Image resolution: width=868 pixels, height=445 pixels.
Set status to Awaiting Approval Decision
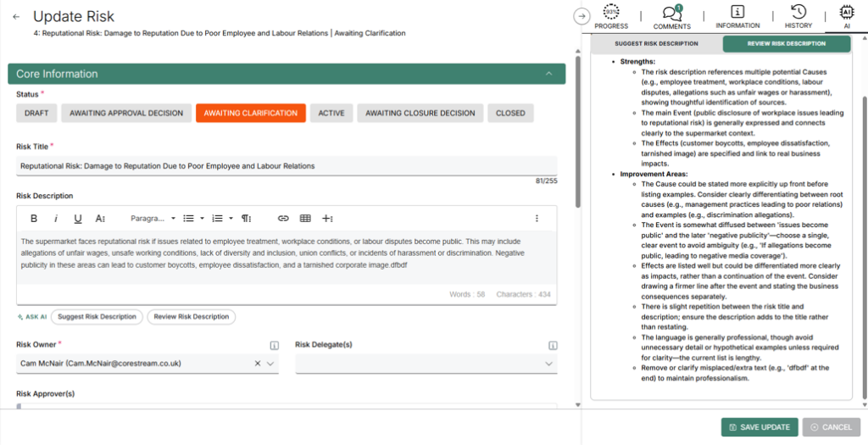pos(126,113)
